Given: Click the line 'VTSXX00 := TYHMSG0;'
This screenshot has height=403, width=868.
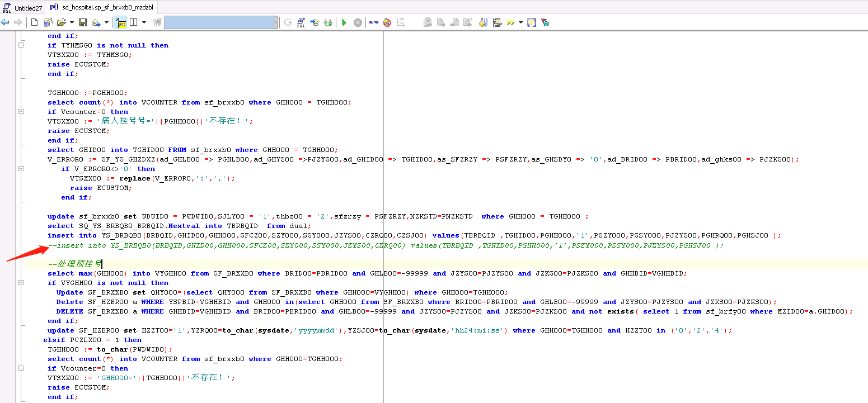Looking at the screenshot, I should click(x=90, y=55).
